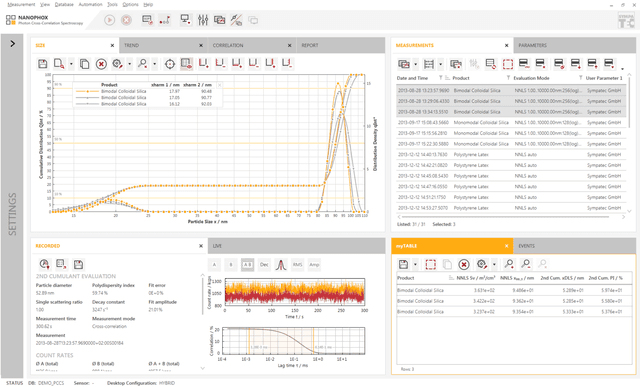Switch to the CORRELATION tab
The height and width of the screenshot is (387, 640).
(252, 45)
